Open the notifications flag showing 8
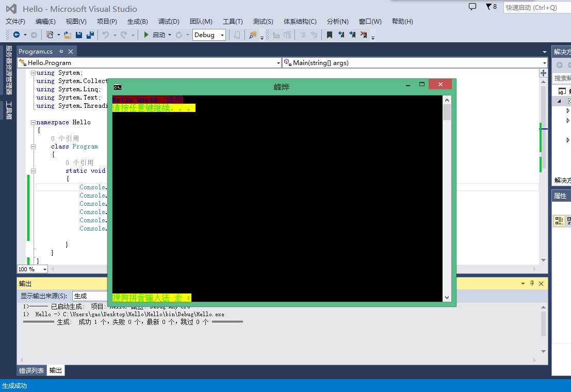 pos(491,7)
